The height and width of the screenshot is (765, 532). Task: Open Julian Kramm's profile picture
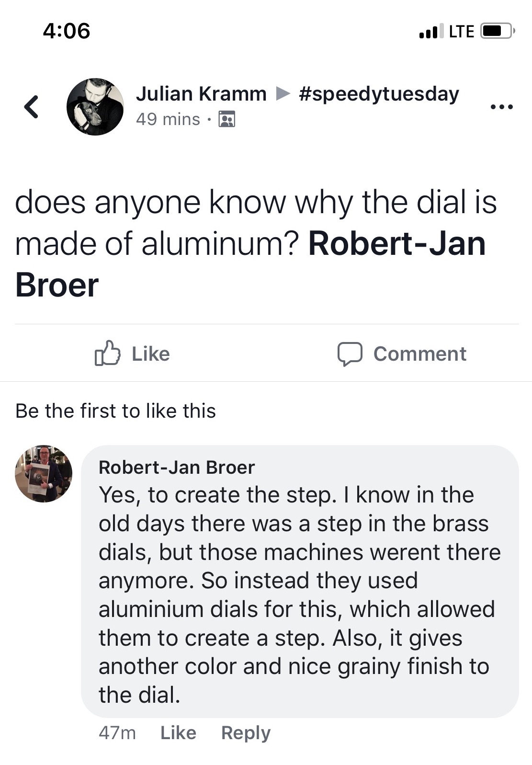(x=95, y=106)
